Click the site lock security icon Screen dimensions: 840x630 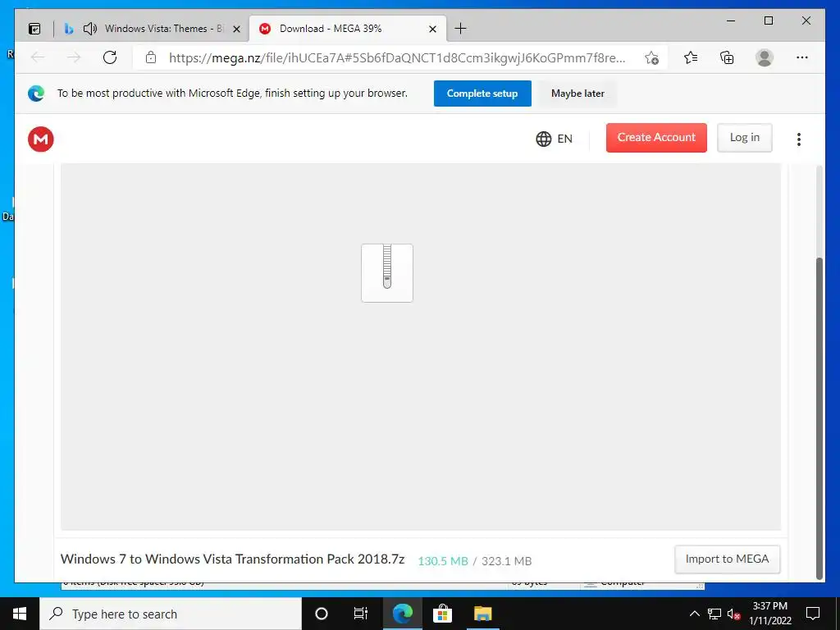click(x=151, y=57)
